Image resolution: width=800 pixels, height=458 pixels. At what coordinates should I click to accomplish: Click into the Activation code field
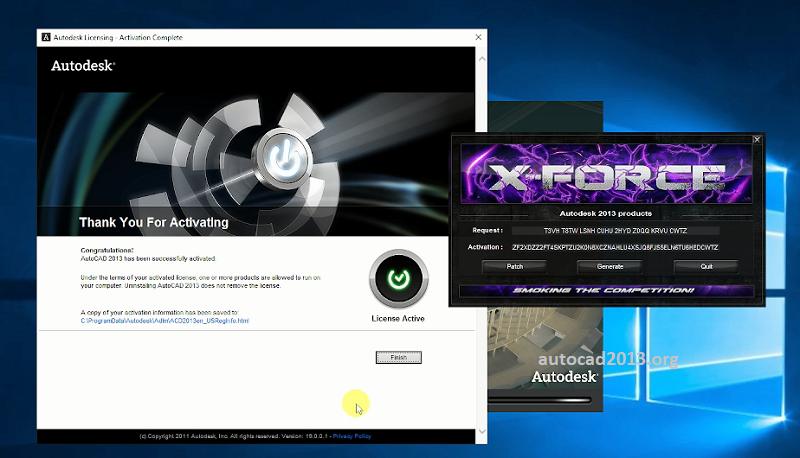coord(616,247)
